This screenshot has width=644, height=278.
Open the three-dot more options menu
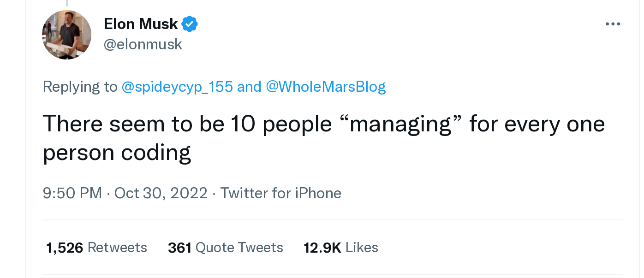(613, 24)
